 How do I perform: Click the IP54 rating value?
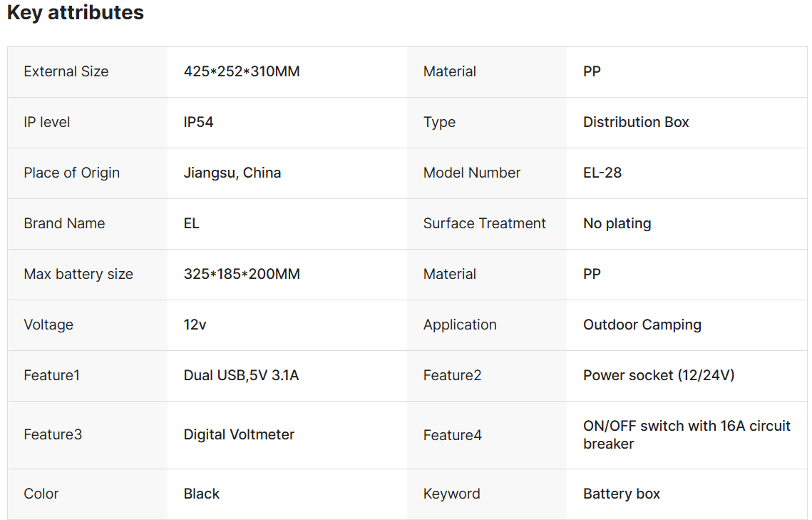[198, 122]
